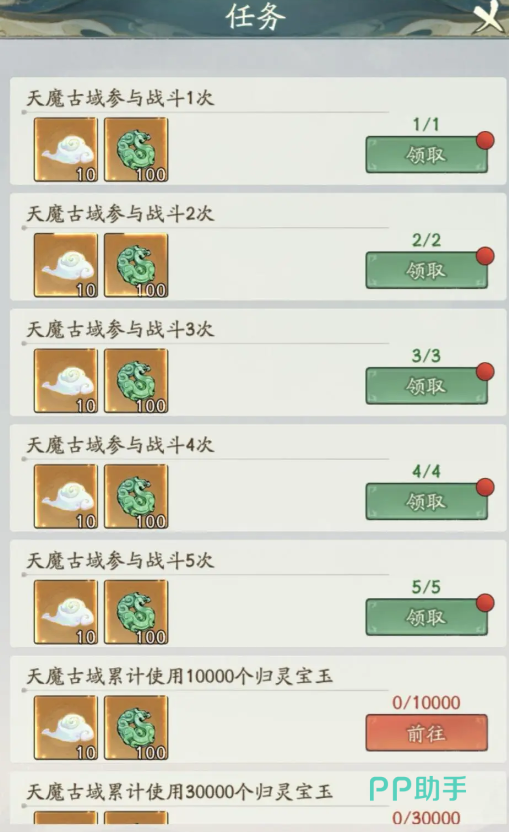Image resolution: width=509 pixels, height=832 pixels.
Task: Tap jade dragon icon in 战斗1次 row
Action: pyautogui.click(x=136, y=150)
